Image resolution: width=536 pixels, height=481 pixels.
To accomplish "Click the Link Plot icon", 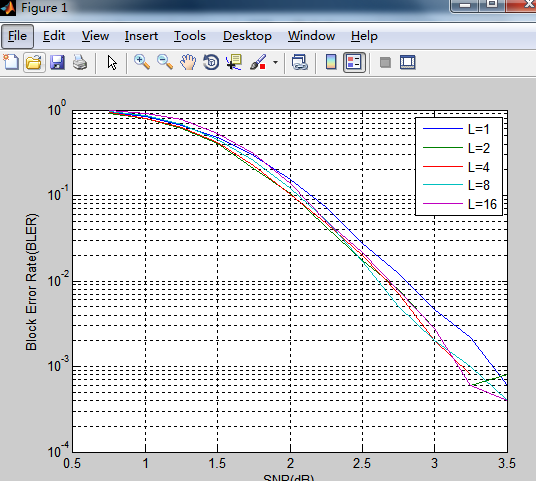I will tap(299, 63).
